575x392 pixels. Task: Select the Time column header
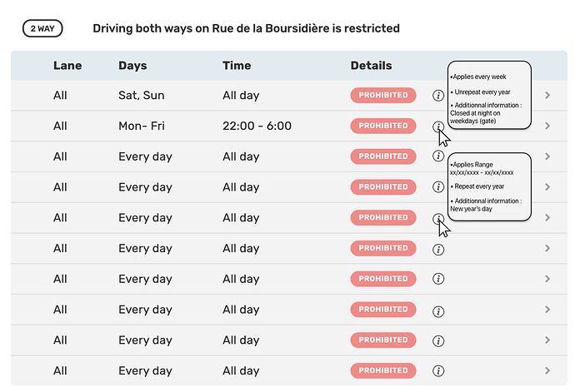(237, 66)
